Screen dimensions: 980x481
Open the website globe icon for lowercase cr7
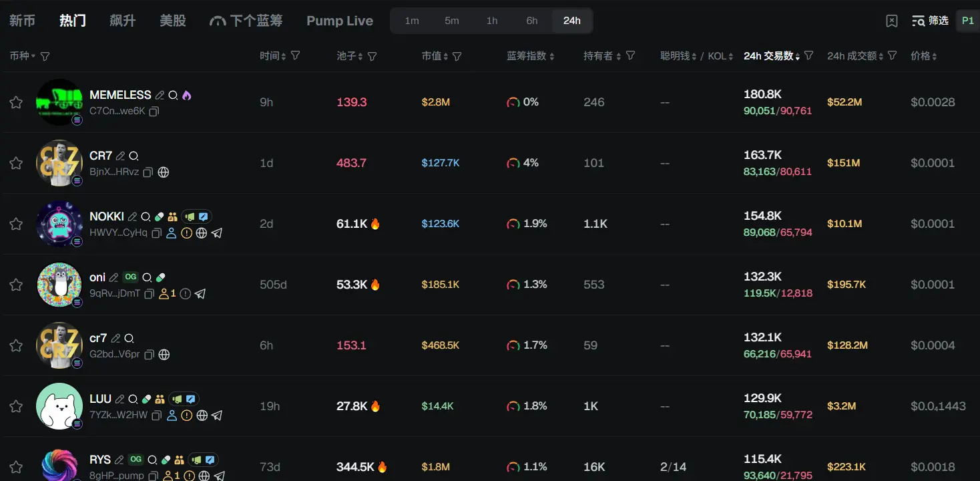click(164, 355)
